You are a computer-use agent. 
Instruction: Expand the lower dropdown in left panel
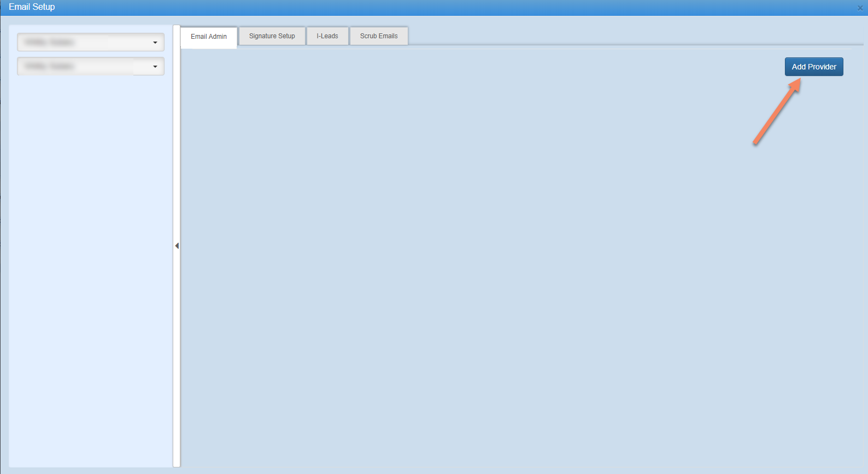click(90, 67)
